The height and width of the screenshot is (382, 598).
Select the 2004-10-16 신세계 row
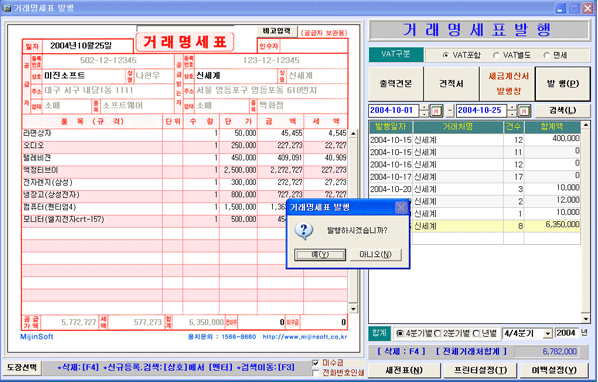(474, 164)
